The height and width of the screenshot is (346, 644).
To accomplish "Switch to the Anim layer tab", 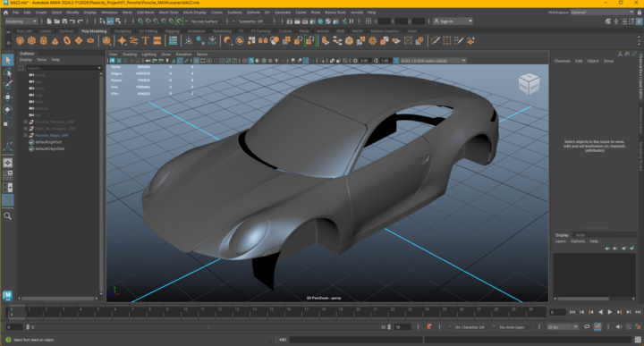I will (580, 235).
